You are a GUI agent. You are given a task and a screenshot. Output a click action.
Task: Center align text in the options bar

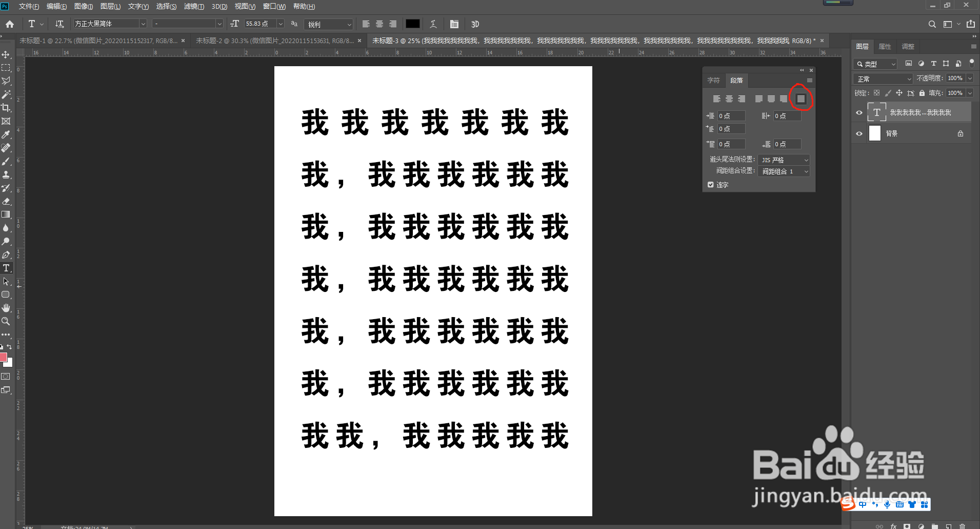pyautogui.click(x=379, y=24)
